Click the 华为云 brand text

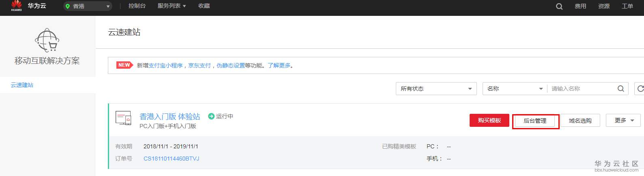(37, 6)
